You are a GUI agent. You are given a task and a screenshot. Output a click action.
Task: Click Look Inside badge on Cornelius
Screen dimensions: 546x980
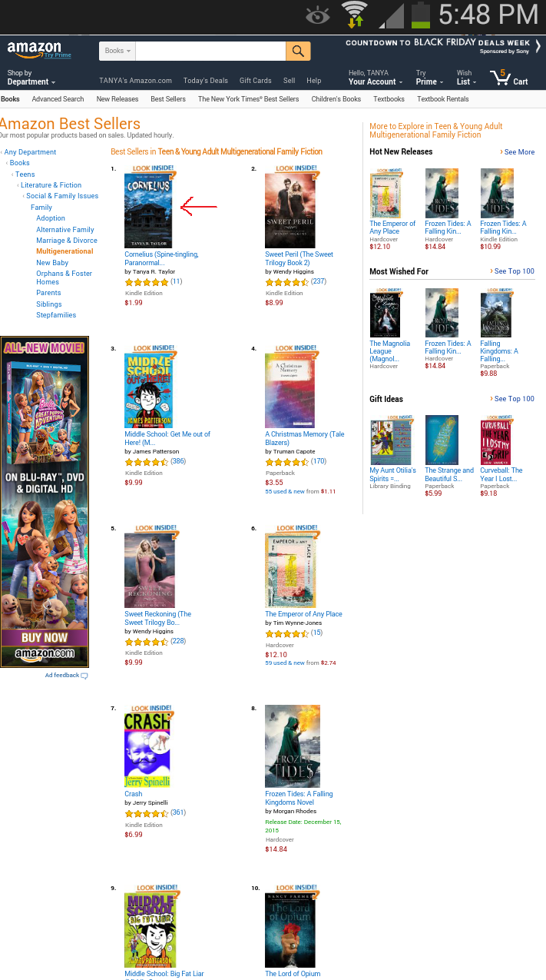(x=153, y=169)
